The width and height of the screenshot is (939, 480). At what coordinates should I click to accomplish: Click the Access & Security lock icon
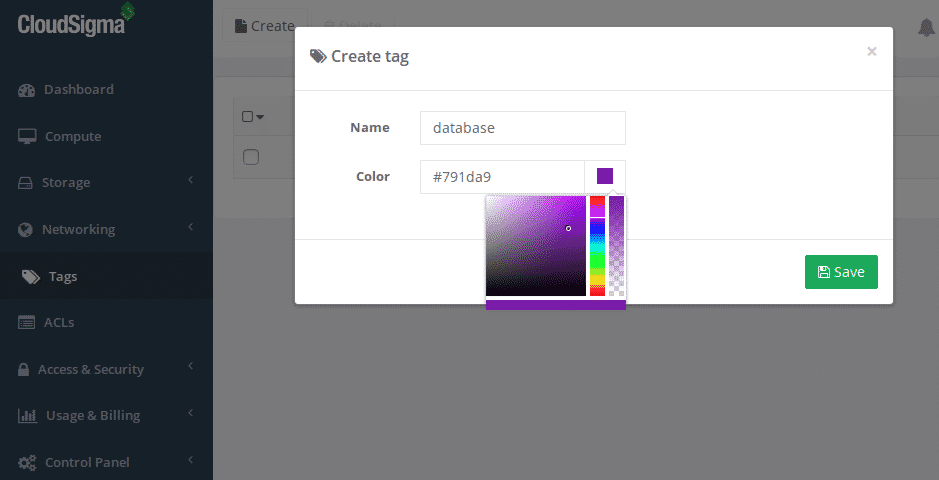[23, 369]
